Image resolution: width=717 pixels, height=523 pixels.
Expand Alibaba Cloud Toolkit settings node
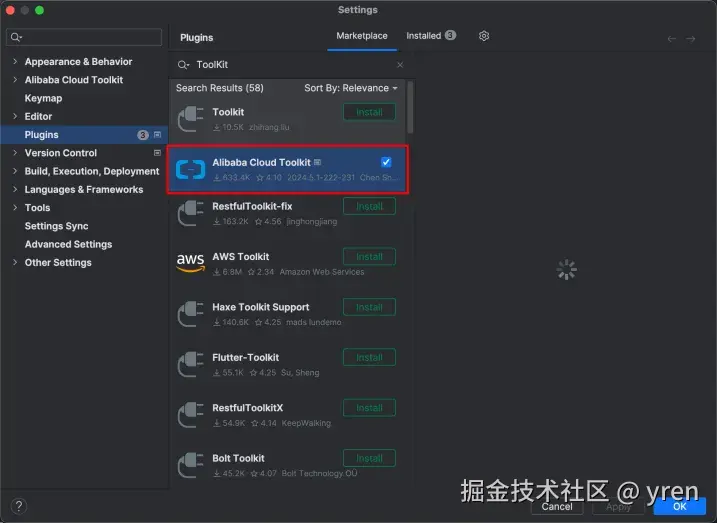[15, 80]
